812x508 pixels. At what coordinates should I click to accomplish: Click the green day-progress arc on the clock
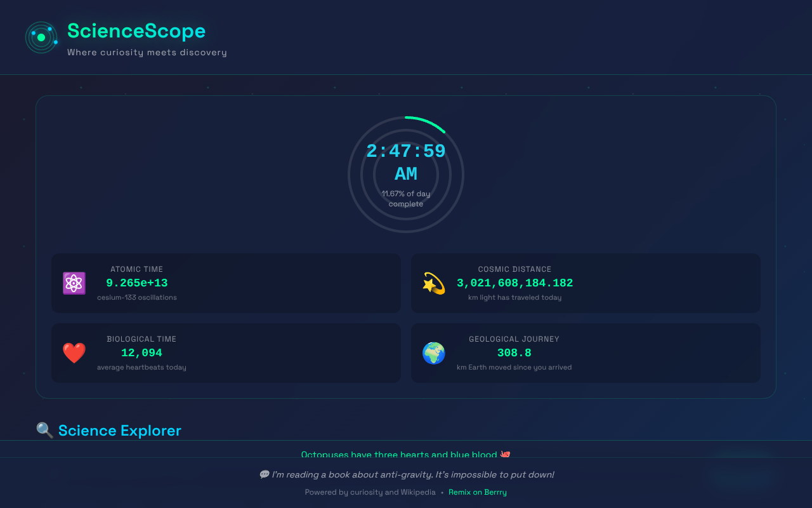(428, 122)
